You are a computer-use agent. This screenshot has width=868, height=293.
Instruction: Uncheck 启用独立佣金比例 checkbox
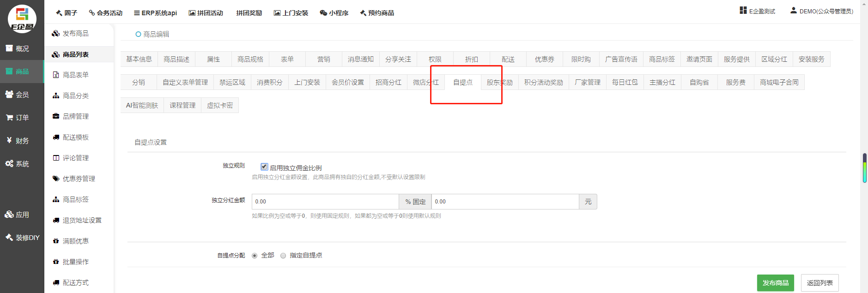point(264,167)
